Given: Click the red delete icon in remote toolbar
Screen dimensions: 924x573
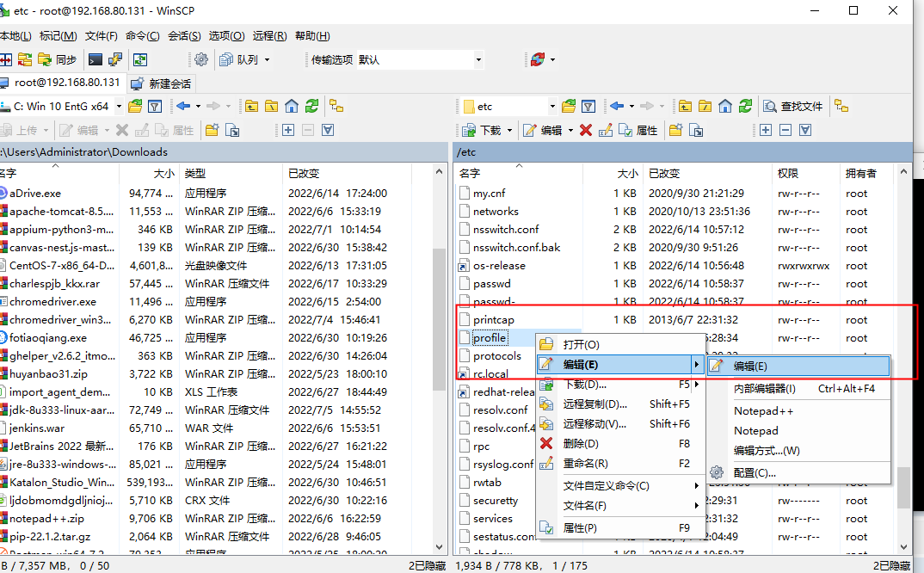Looking at the screenshot, I should point(586,130).
